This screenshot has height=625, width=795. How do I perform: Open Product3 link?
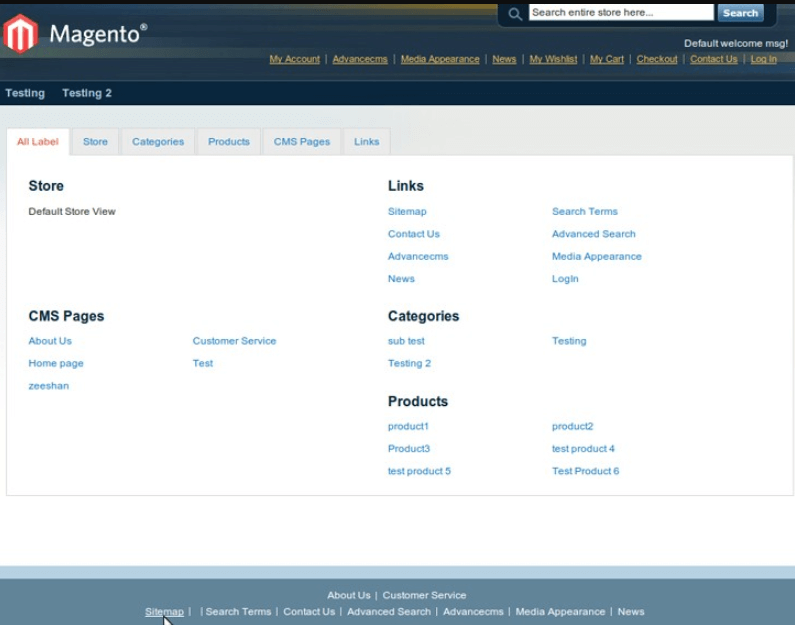point(409,449)
